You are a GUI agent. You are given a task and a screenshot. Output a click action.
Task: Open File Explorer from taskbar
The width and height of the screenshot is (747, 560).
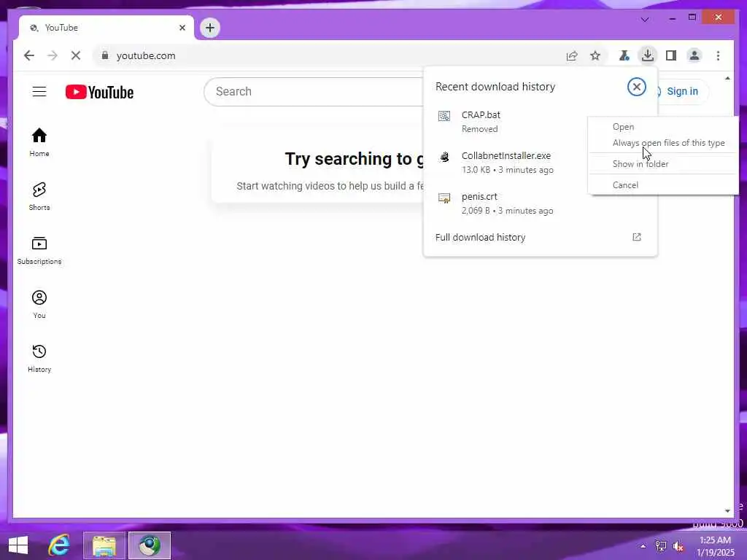pos(104,545)
